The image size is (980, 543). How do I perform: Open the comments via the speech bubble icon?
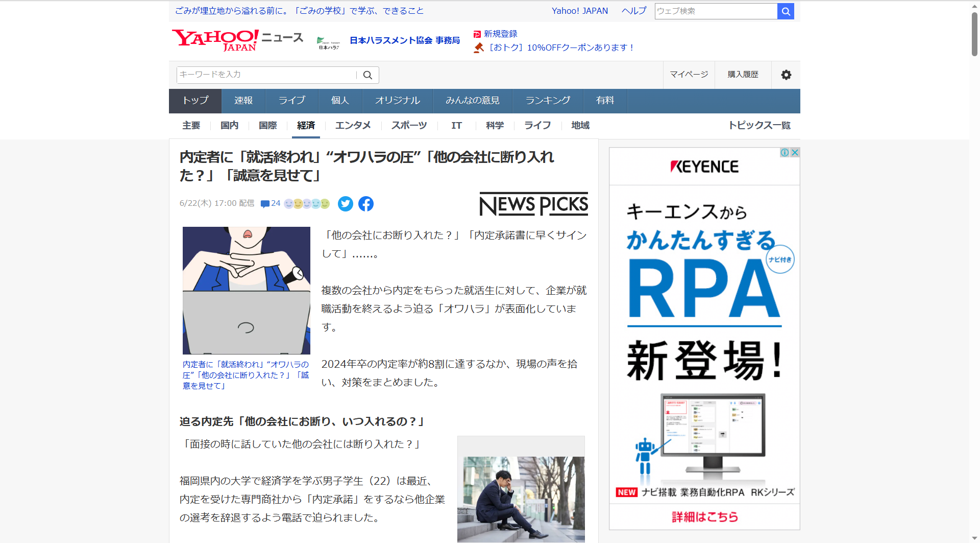coord(265,203)
